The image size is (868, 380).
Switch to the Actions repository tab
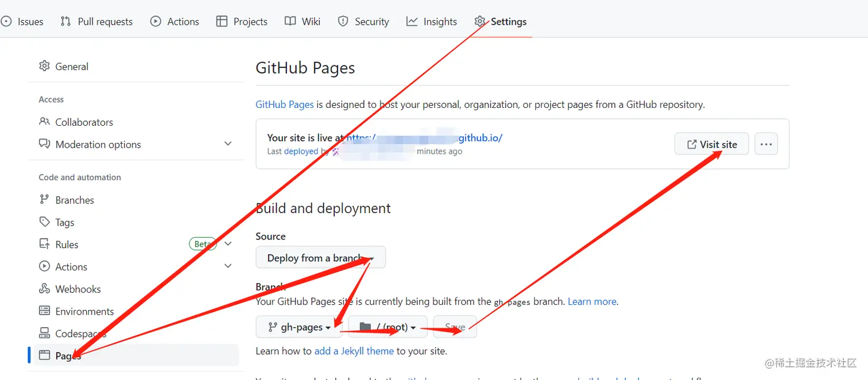tap(175, 22)
